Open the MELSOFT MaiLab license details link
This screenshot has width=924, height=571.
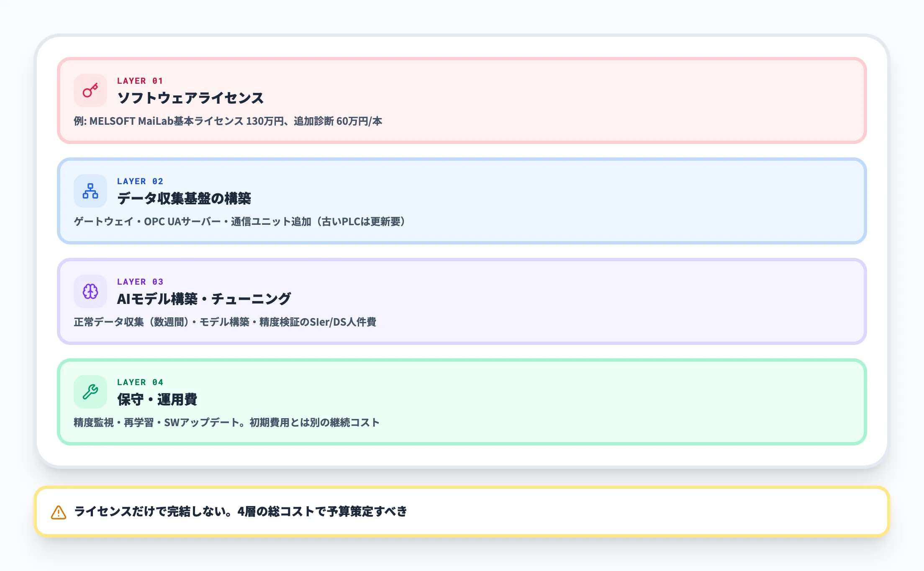tap(229, 121)
